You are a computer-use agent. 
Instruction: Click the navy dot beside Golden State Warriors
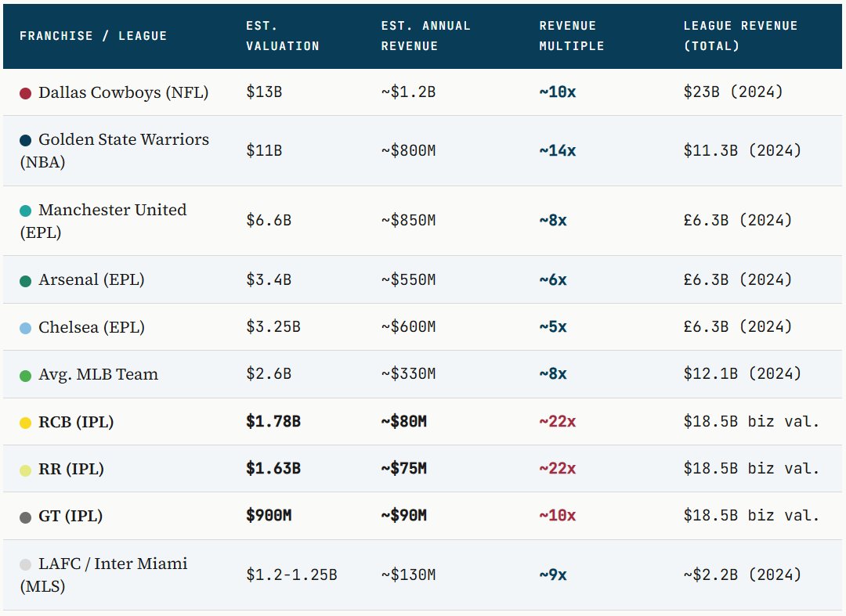click(x=25, y=140)
